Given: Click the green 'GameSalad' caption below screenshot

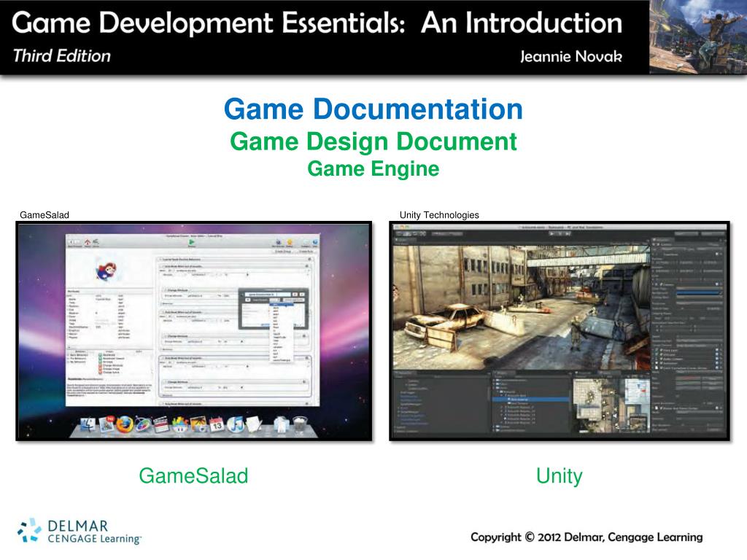Looking at the screenshot, I should [193, 475].
